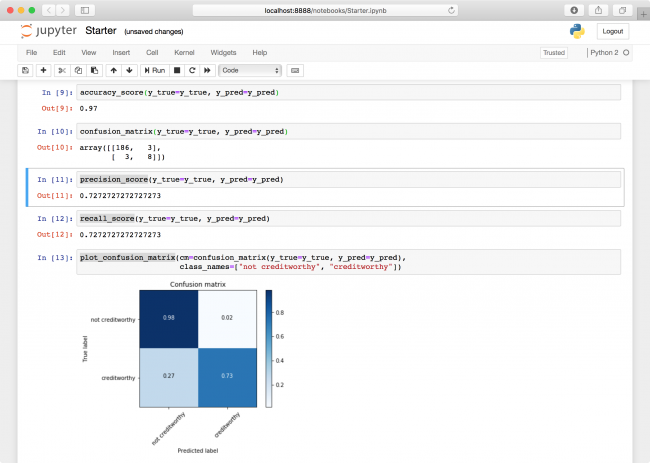Click the plot_confusion_matrix code cell
This screenshot has width=650, height=463.
coord(348,262)
